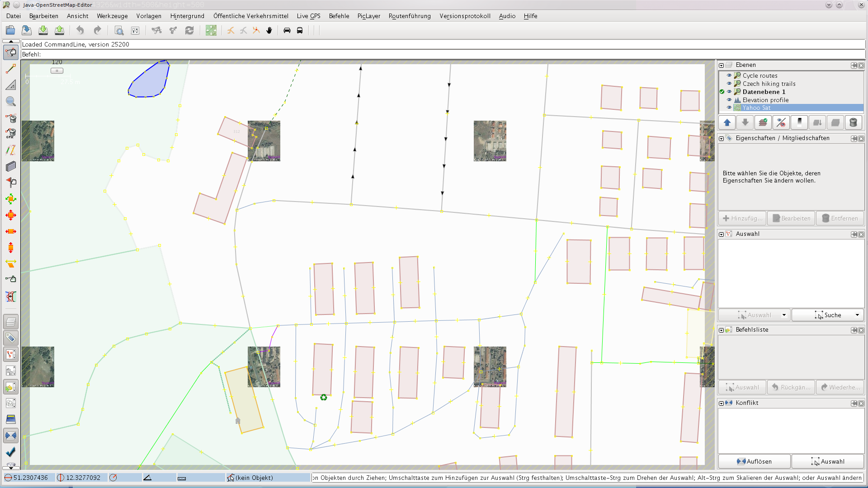The width and height of the screenshot is (868, 488).
Task: Open the Suche dropdown arrow
Action: pos(857,315)
